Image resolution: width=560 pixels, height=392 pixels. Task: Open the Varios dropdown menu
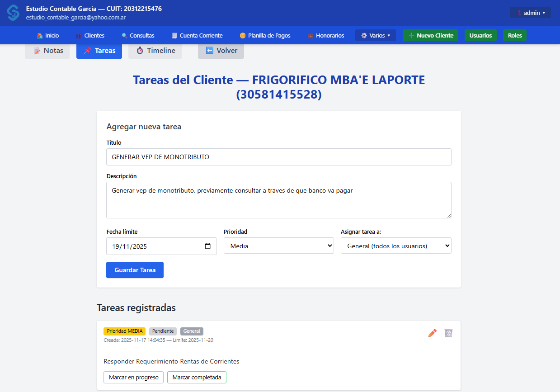(375, 35)
